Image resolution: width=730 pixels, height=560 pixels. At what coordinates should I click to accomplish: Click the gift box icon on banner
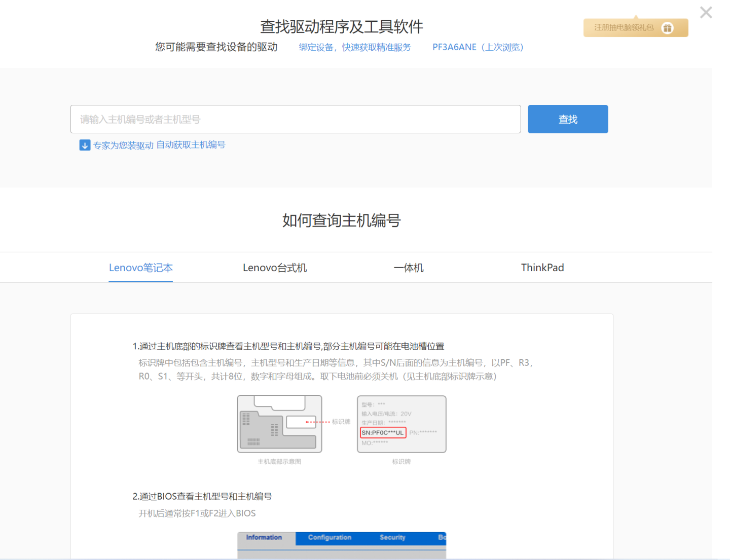[x=668, y=28]
